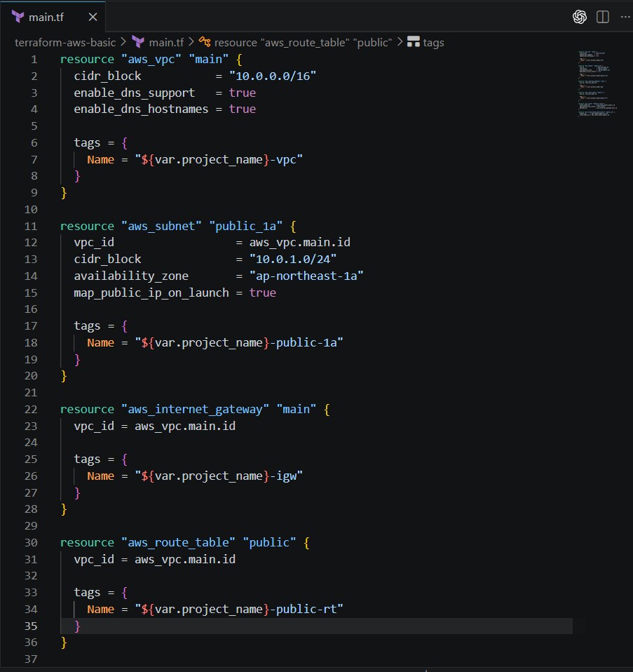The width and height of the screenshot is (633, 672).
Task: Open the More Actions ellipsis menu
Action: pyautogui.click(x=625, y=17)
